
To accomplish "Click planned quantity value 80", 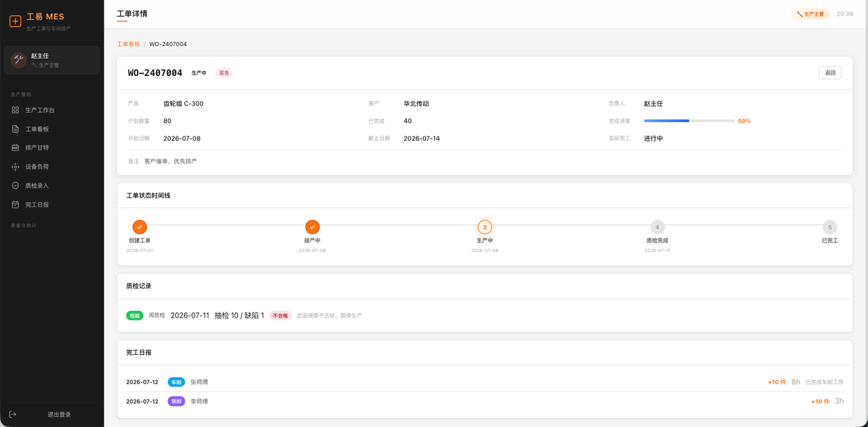I will pos(167,121).
